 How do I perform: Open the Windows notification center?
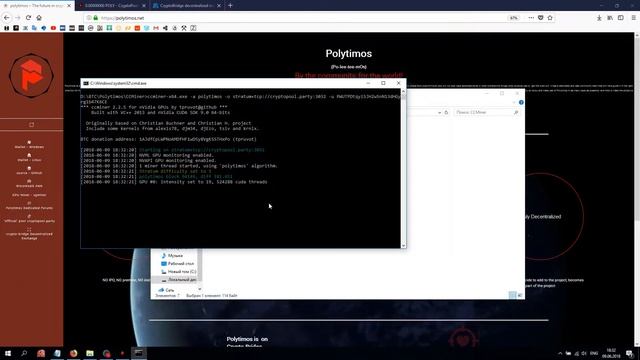pos(630,353)
